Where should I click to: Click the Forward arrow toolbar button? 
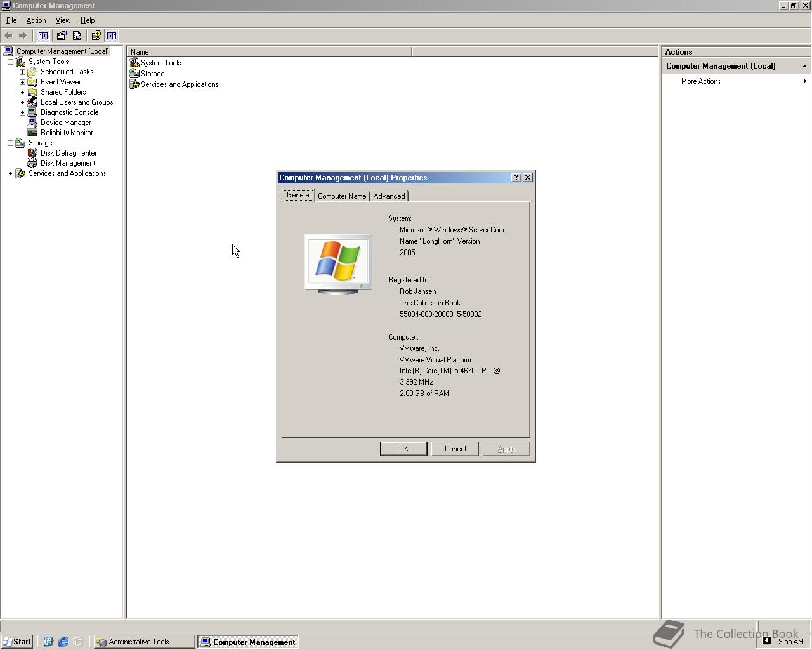23,36
